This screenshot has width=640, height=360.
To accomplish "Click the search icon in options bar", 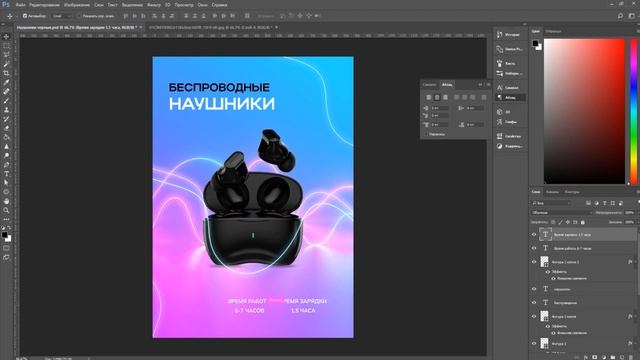I will coord(620,16).
